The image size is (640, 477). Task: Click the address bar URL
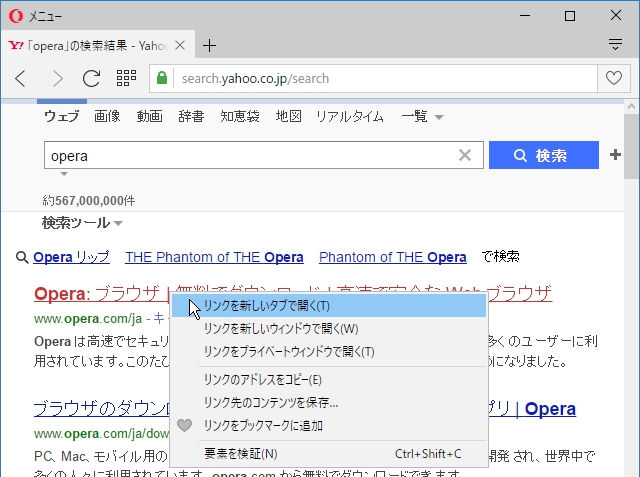[255, 78]
